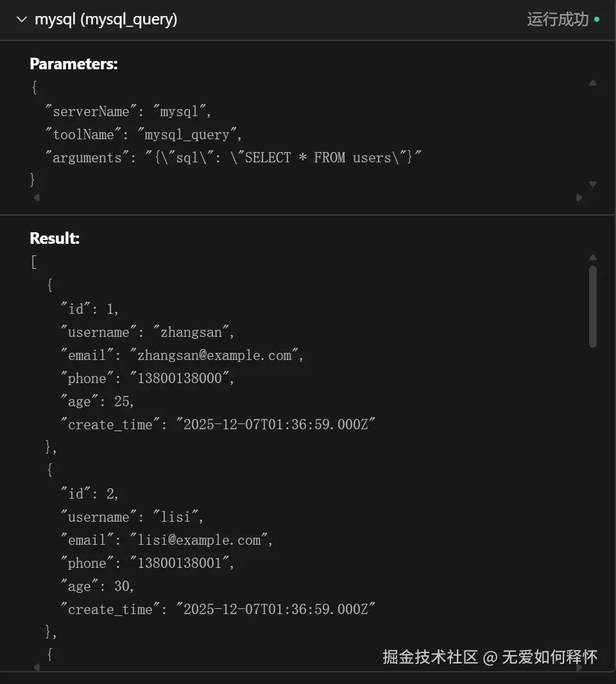Click the 运行成功 status label
Viewport: 616px width, 684px height.
coord(558,20)
